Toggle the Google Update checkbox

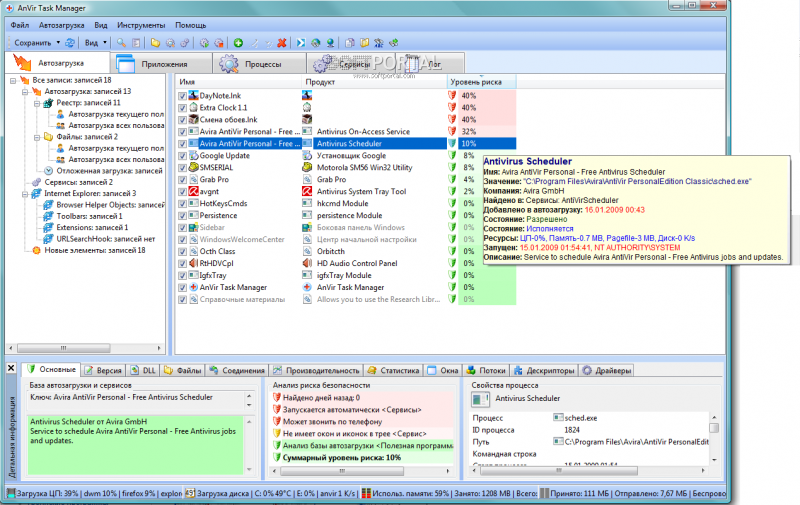182,156
